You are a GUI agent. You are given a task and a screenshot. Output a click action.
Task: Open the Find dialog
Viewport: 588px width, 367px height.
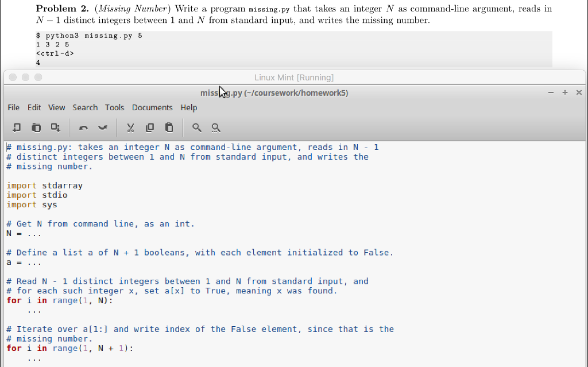pyautogui.click(x=196, y=128)
